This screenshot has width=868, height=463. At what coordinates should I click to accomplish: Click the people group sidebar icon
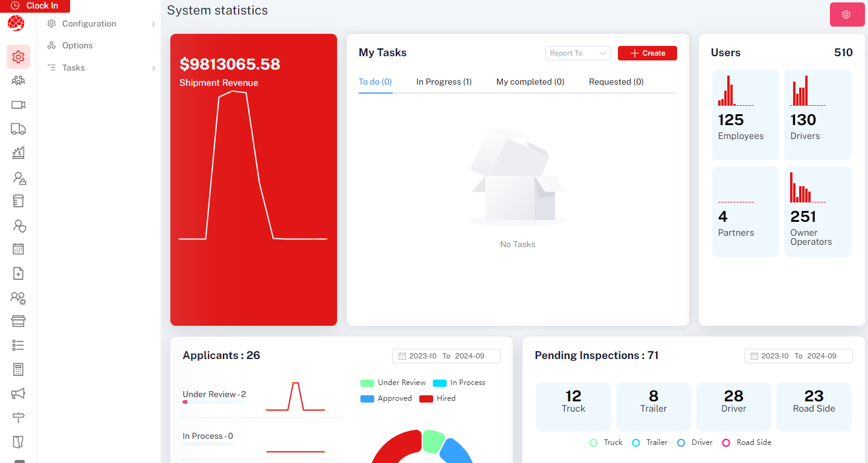[18, 80]
